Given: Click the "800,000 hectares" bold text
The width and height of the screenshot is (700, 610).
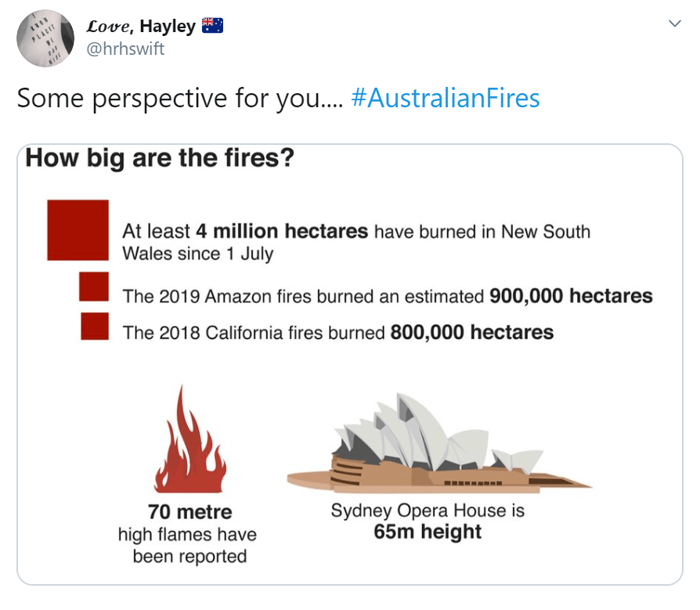Looking at the screenshot, I should point(471,332).
